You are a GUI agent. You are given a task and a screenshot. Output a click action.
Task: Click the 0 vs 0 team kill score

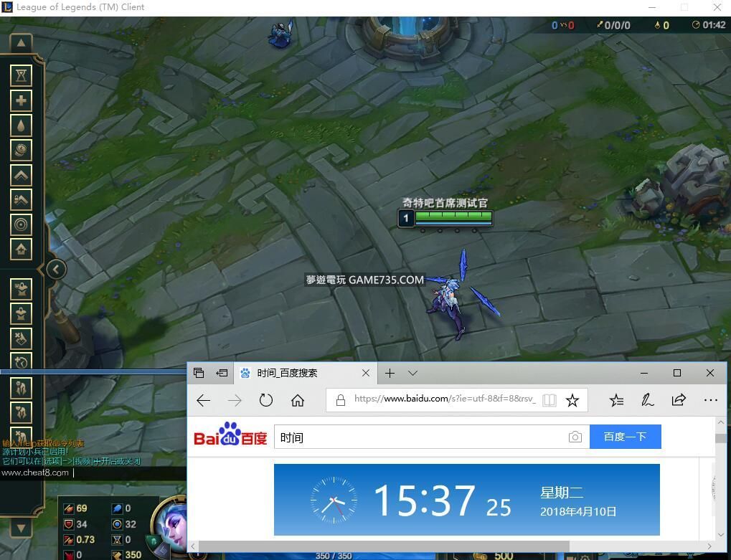[x=562, y=25]
